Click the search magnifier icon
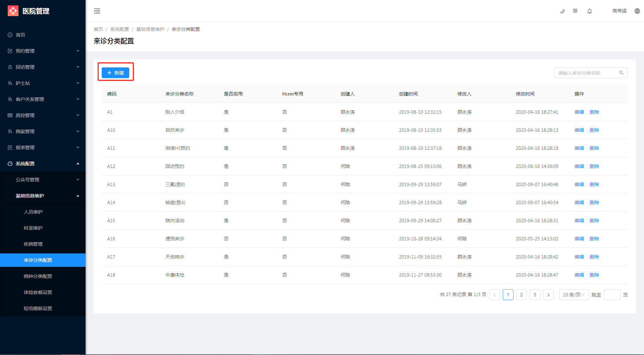This screenshot has width=644, height=355. (x=622, y=73)
